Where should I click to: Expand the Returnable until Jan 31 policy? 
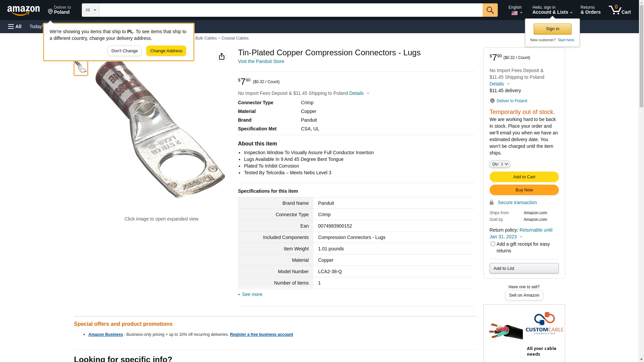(x=521, y=233)
